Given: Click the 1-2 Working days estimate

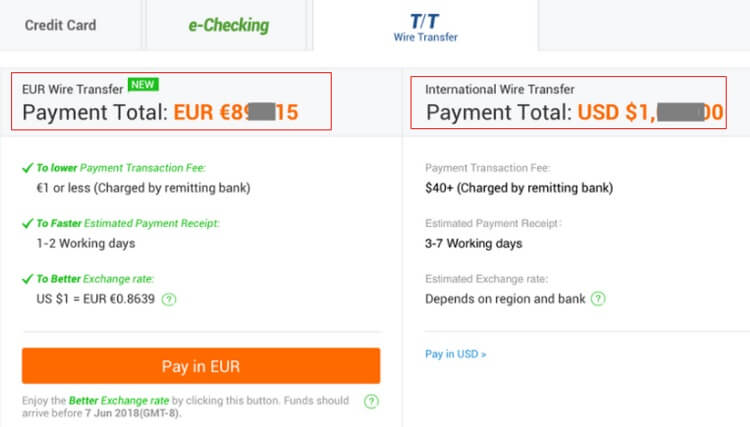Looking at the screenshot, I should tap(85, 243).
